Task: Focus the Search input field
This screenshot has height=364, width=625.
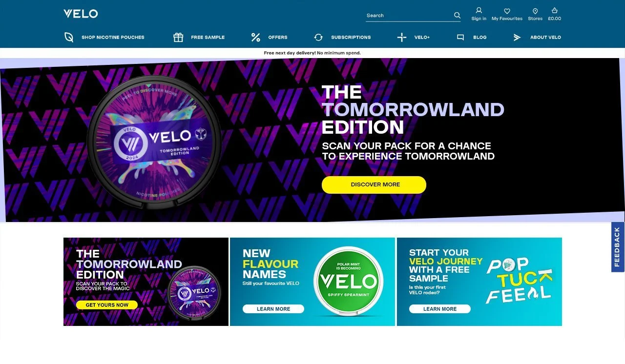Action: pyautogui.click(x=409, y=16)
